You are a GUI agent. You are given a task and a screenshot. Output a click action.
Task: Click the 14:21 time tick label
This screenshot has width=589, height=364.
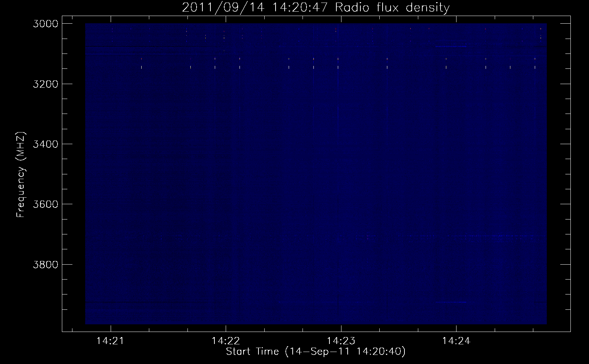[110, 341]
